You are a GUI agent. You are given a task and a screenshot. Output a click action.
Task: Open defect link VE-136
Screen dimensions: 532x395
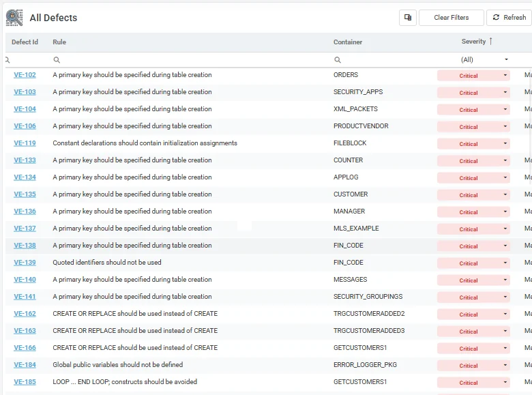point(25,211)
